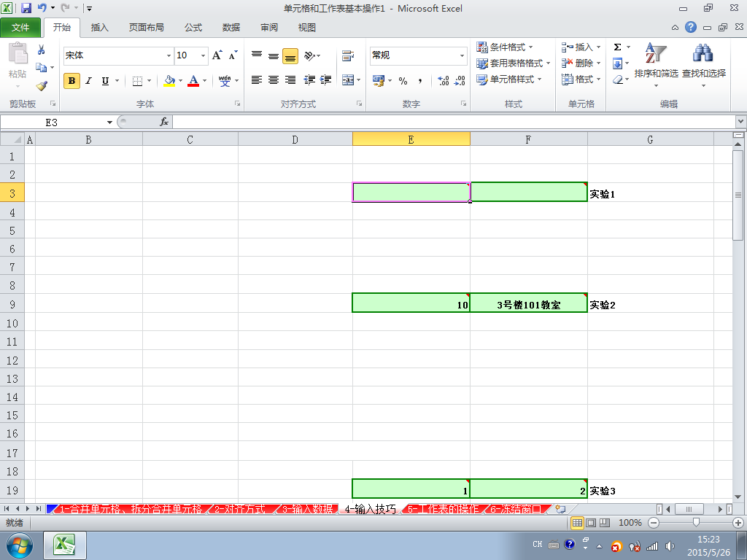Click the Cut scissors icon
The image size is (747, 560).
tap(42, 50)
